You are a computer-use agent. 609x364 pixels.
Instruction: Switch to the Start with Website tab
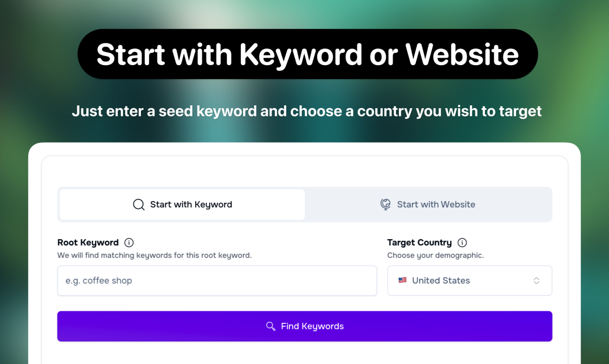428,205
